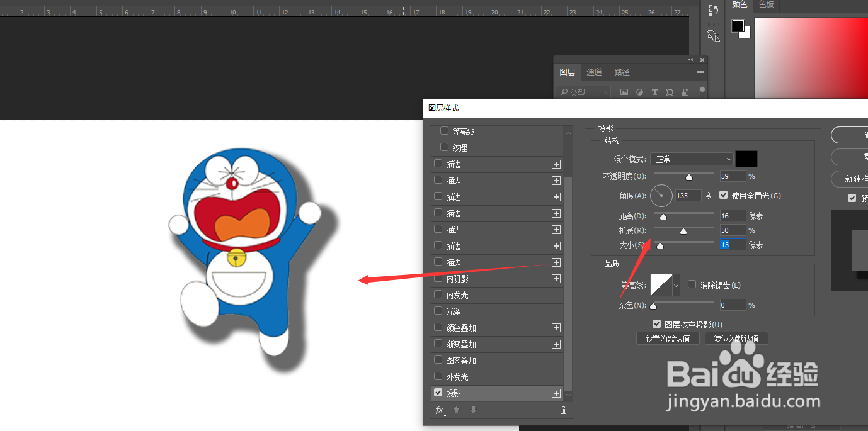Click the 复位为默认值 button
This screenshot has height=431, width=868.
tap(736, 339)
